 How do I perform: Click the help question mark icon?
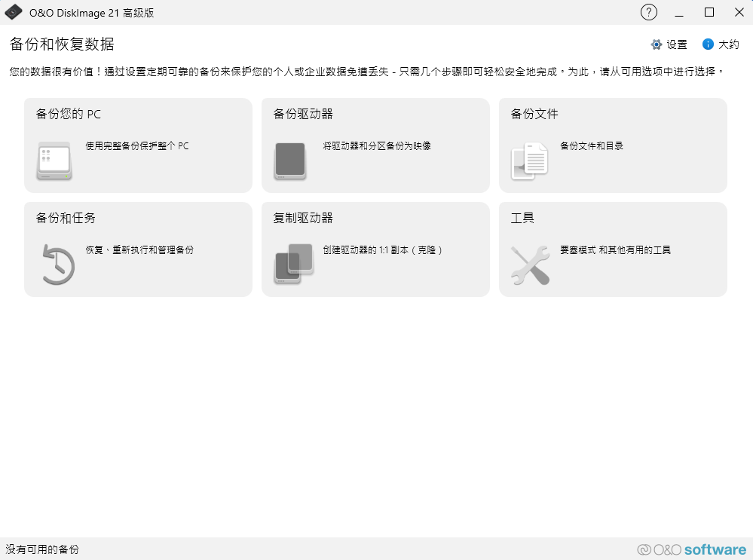point(648,12)
